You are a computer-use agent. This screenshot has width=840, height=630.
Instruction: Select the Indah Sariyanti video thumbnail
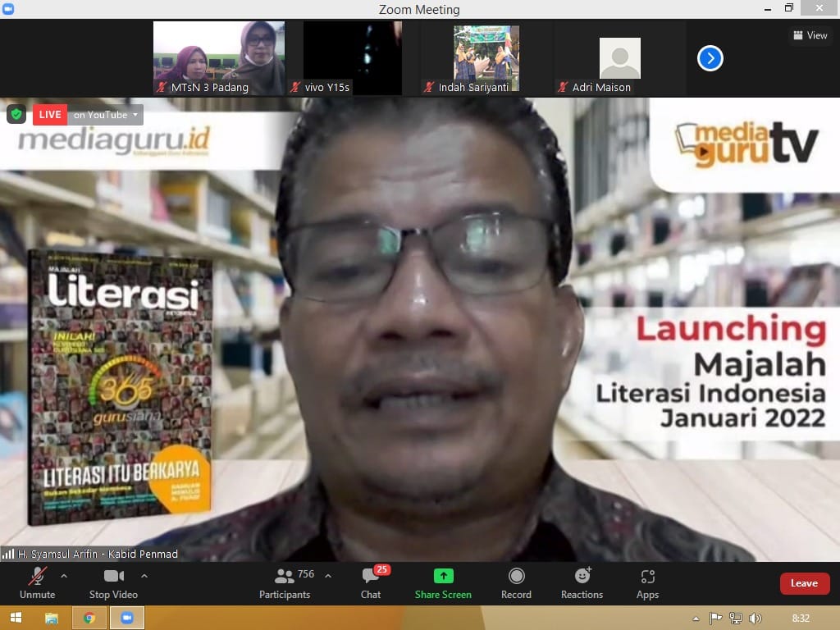pyautogui.click(x=486, y=58)
